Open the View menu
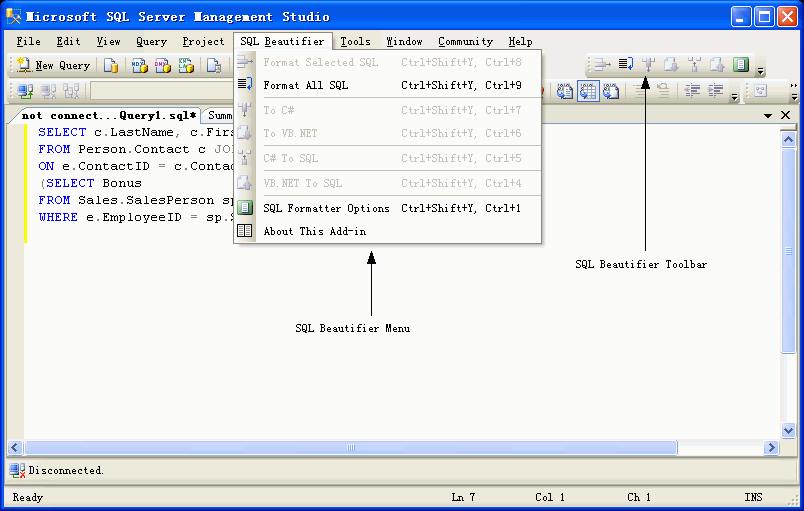This screenshot has height=511, width=804. (108, 42)
